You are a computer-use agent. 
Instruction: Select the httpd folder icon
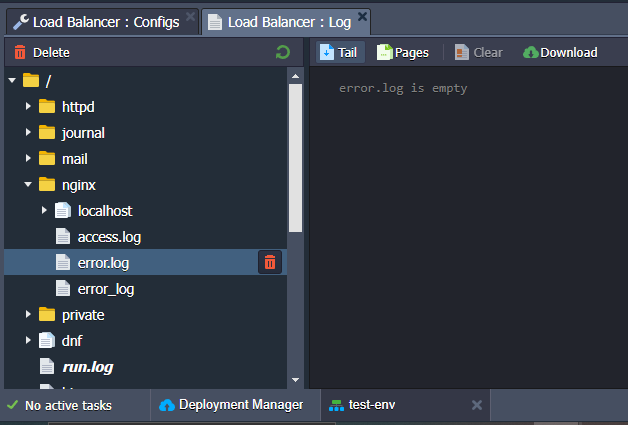click(47, 106)
